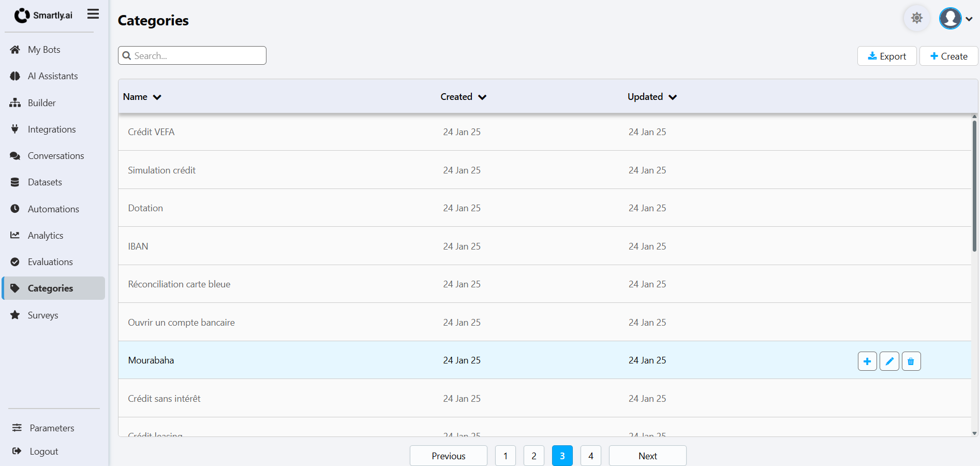This screenshot has height=466, width=980.
Task: Go to the Previous page
Action: point(449,456)
